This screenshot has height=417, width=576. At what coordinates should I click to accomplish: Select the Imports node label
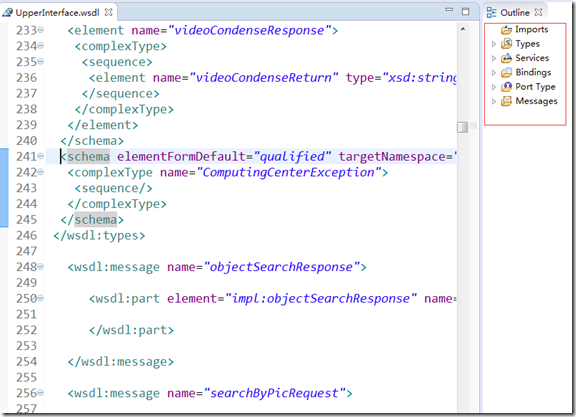pos(532,29)
